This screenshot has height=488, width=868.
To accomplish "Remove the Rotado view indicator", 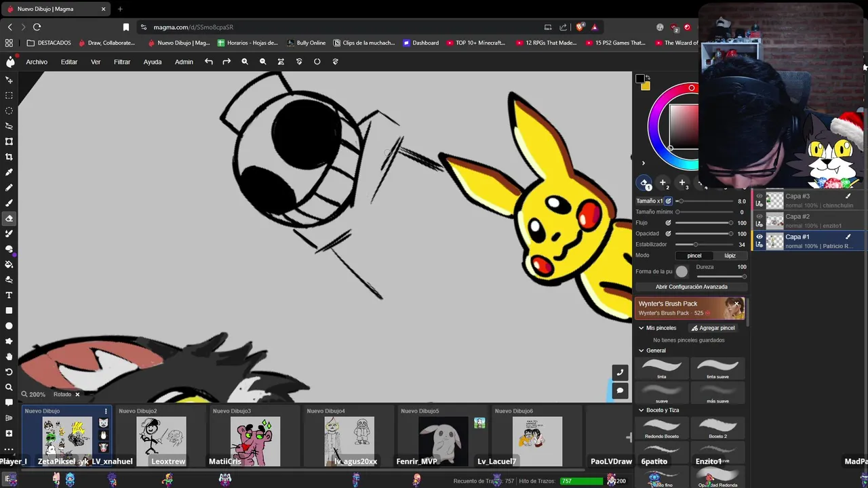I will pyautogui.click(x=77, y=394).
